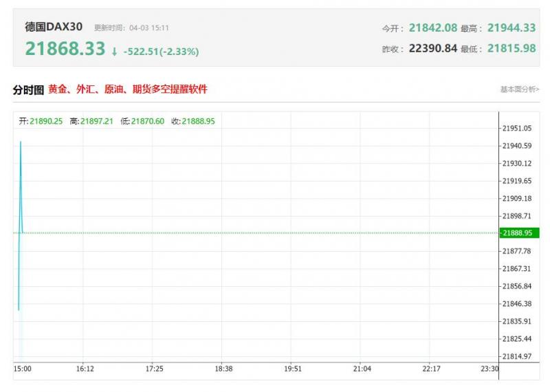
Task: Click the down arrow beside the price
Action: coord(114,52)
